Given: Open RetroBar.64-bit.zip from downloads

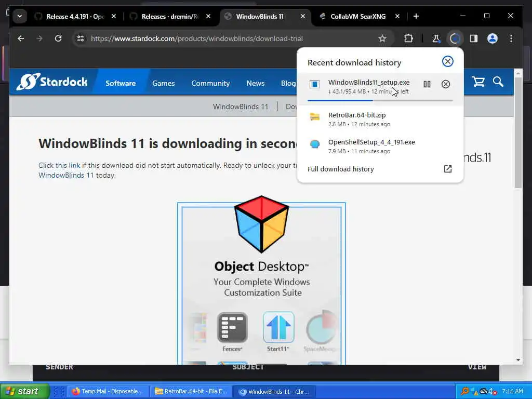Looking at the screenshot, I should 380,119.
